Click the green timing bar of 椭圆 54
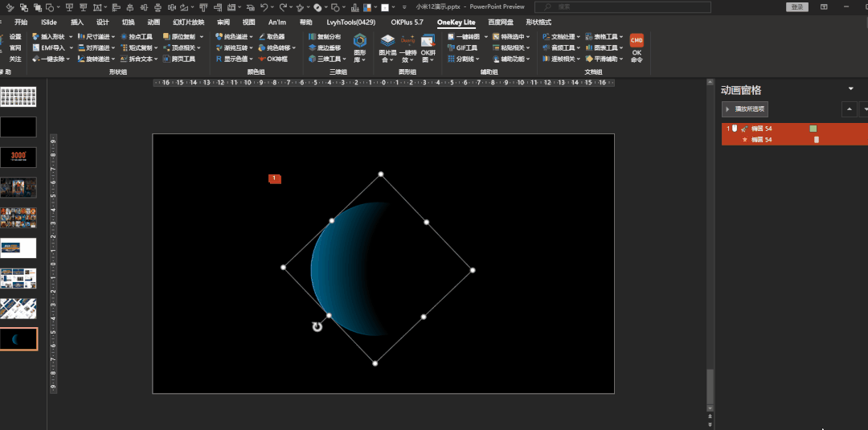Screen dimensions: 868x430 coord(813,129)
